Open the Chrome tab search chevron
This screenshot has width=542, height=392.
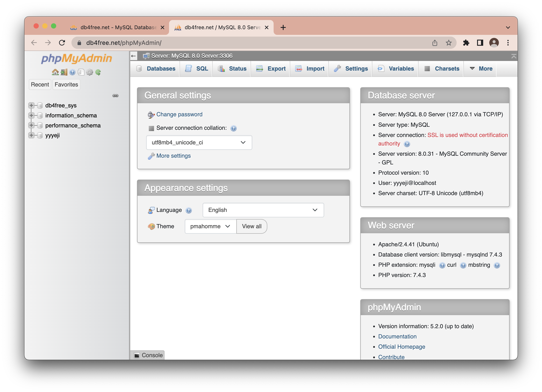[508, 27]
